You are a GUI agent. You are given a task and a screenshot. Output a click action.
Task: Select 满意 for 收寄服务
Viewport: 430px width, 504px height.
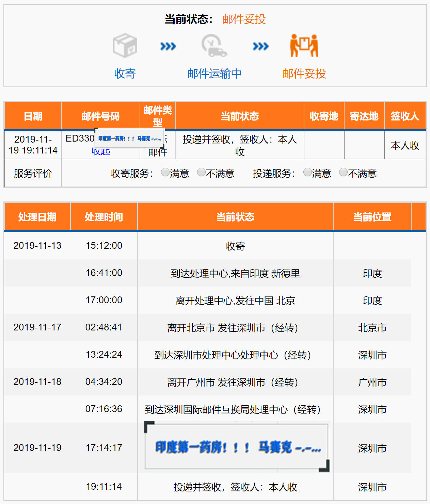pos(165,173)
